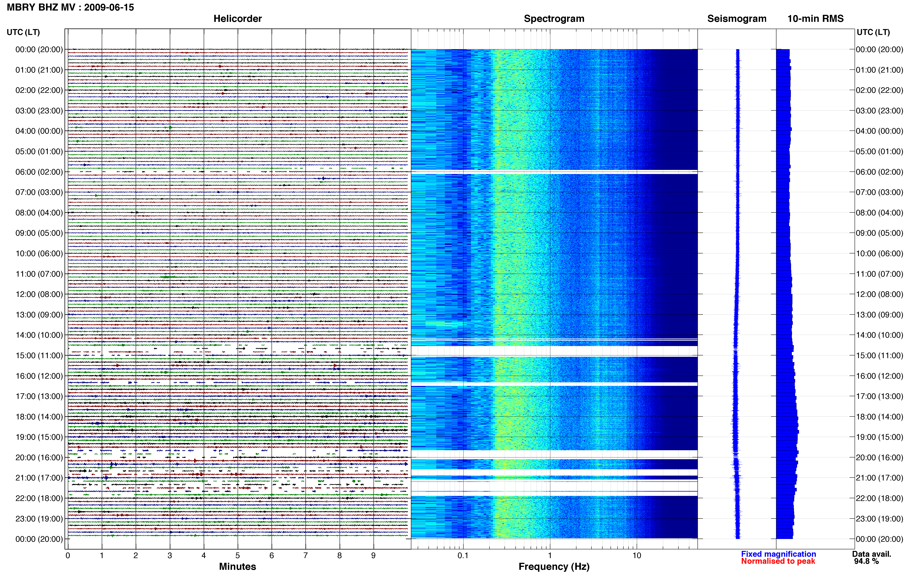924x578 pixels.
Task: Click the Minutes axis label
Action: click(x=237, y=566)
